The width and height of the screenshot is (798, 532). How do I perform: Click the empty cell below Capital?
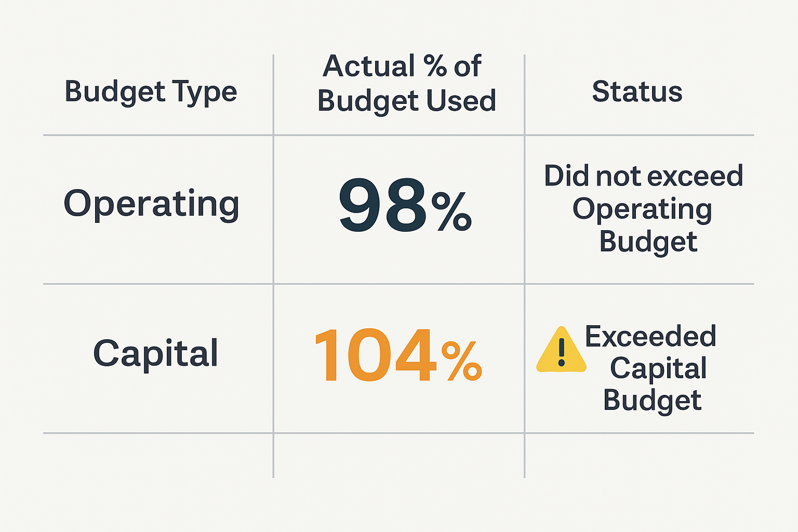coord(158,455)
